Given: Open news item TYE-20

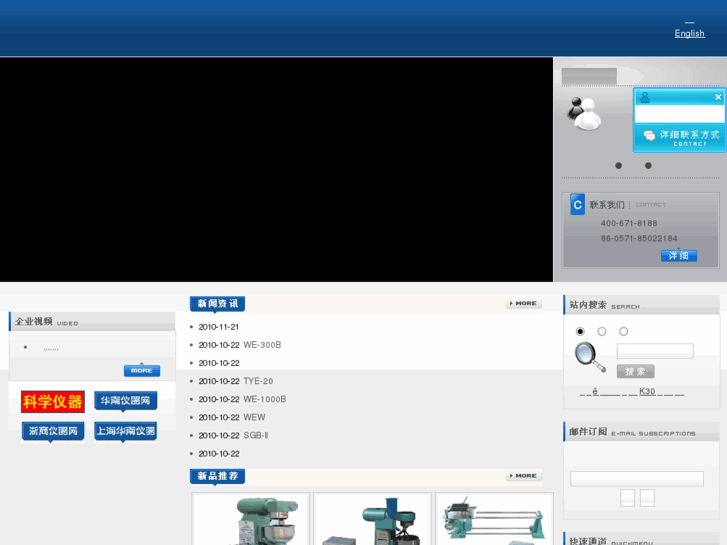Looking at the screenshot, I should click(258, 381).
